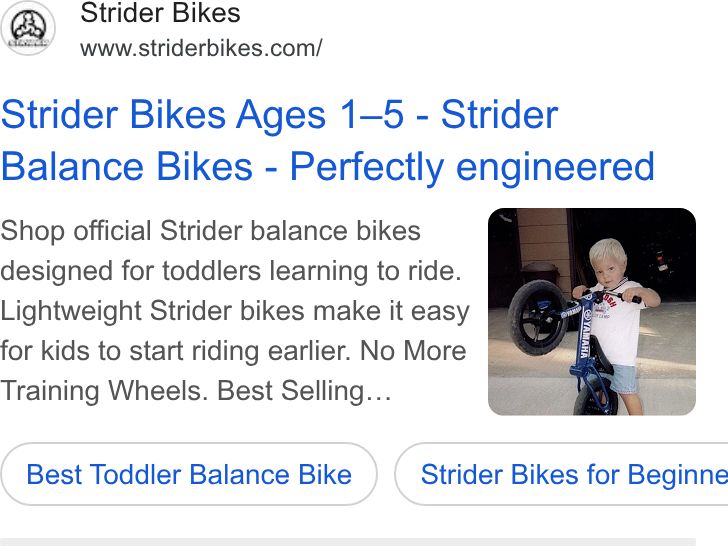
Task: Click the "Training Wheels. Best Selling…" line
Action: [196, 391]
